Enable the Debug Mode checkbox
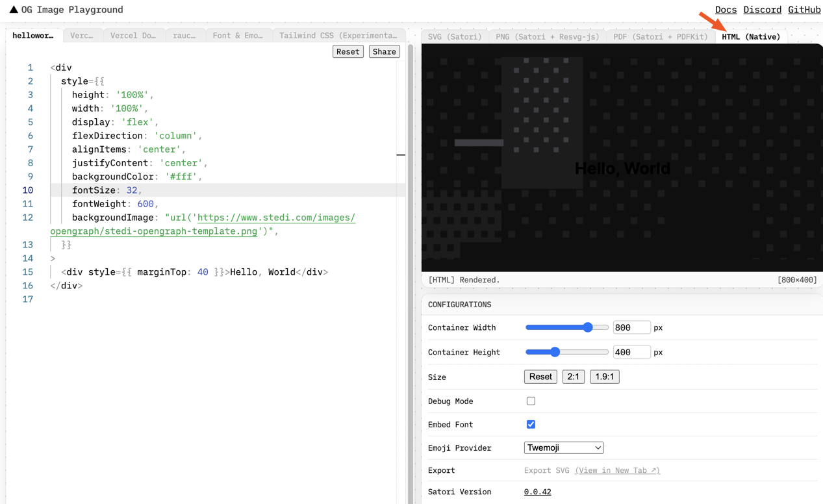823x504 pixels. pos(531,401)
